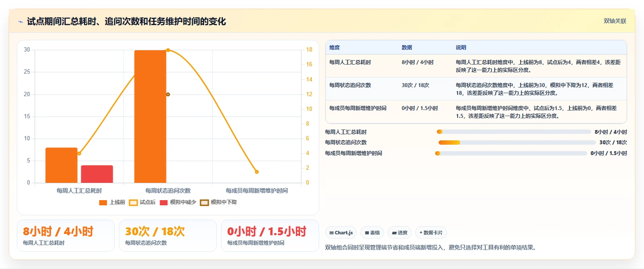Open the 0小时 / 1.5小时 stat card
The image size is (644, 269).
pyautogui.click(x=270, y=236)
